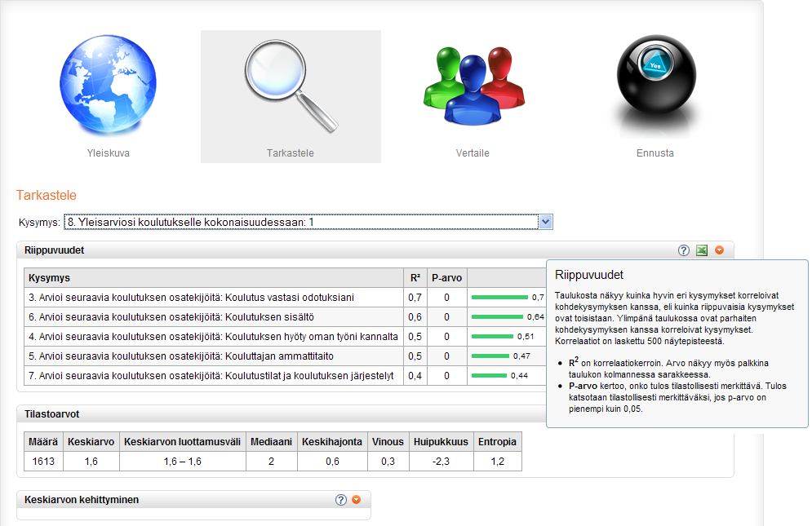Click the Huipukkuus value -2,3
The height and width of the screenshot is (526, 812).
pos(441,462)
